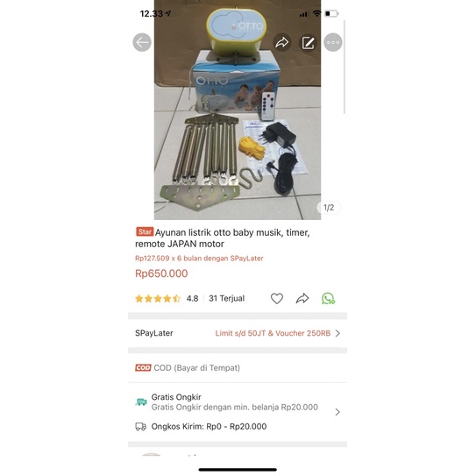Open the edit pencil icon
This screenshot has width=476, height=476.
(x=308, y=42)
